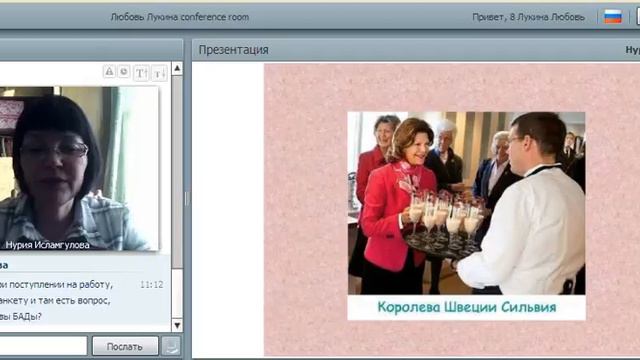Click the warning triangle chat icon
This screenshot has width=640, height=360.
pos(109,72)
